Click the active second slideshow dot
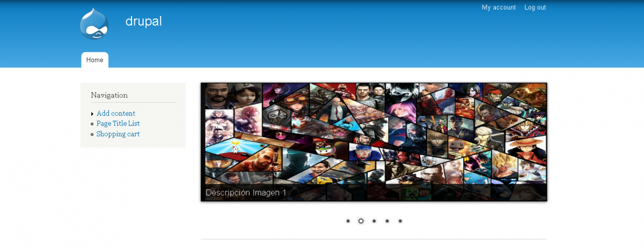The image size is (644, 248). click(x=361, y=221)
